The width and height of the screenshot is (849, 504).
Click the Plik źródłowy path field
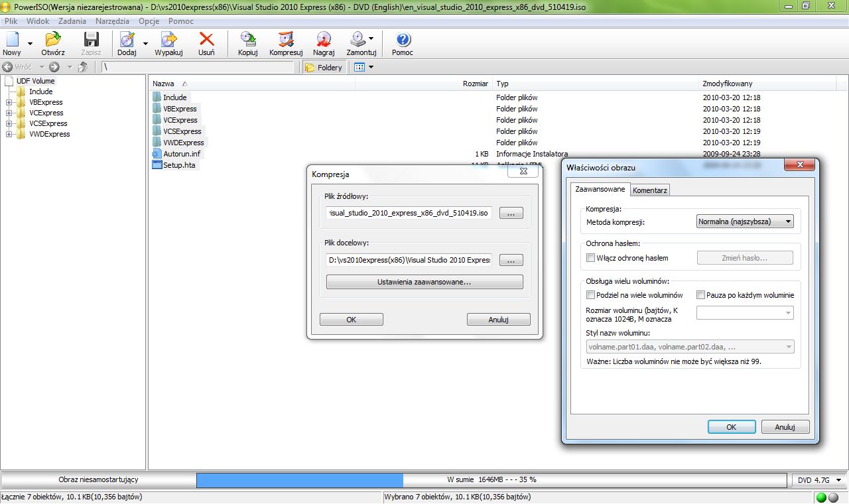409,213
